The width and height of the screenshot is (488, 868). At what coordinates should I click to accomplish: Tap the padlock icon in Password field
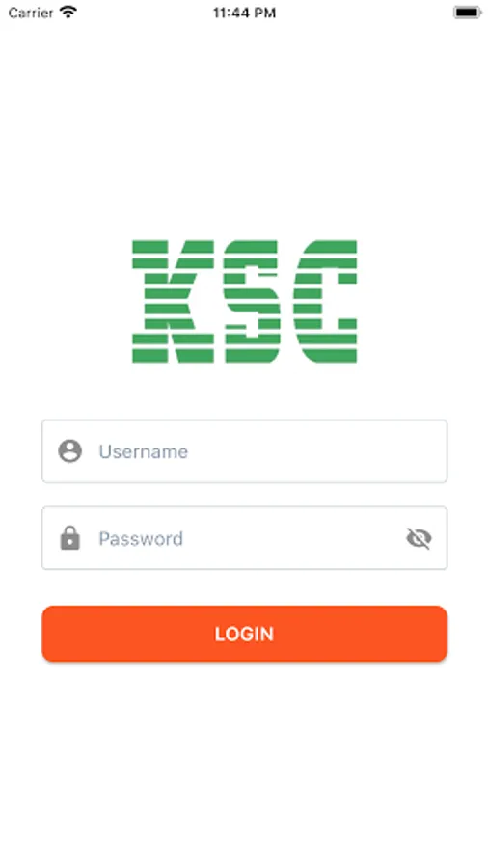70,538
